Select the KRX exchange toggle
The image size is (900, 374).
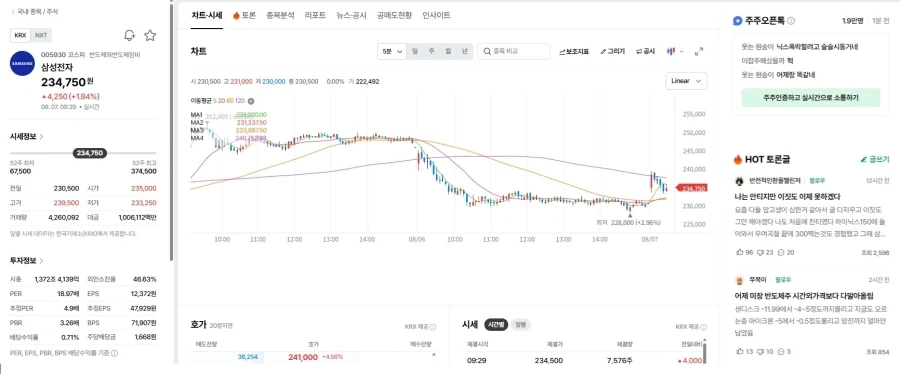coord(21,35)
